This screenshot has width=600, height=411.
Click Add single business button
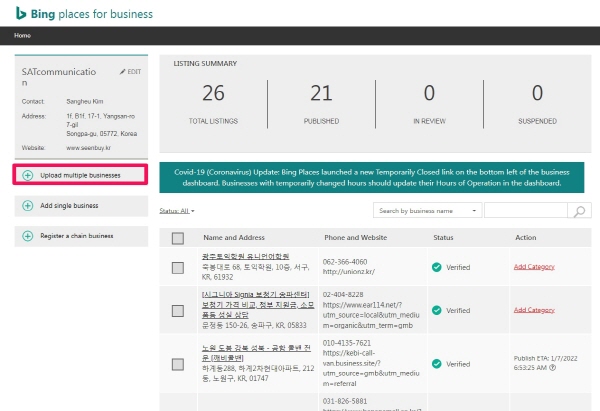coord(81,206)
